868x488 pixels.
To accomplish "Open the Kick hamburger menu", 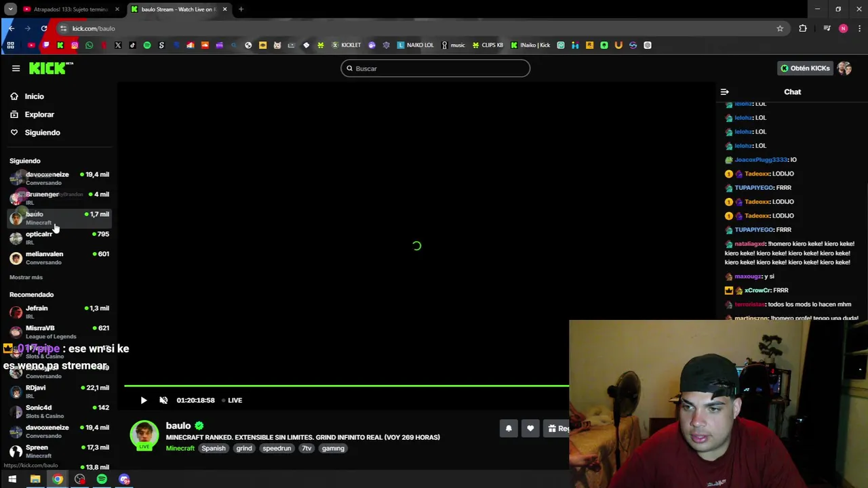I will (16, 68).
